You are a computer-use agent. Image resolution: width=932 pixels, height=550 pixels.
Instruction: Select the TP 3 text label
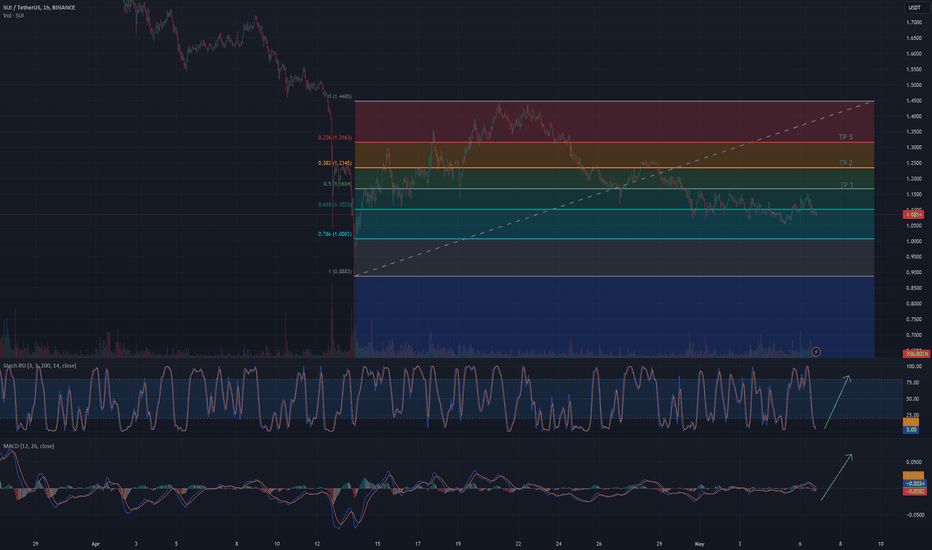coord(845,137)
